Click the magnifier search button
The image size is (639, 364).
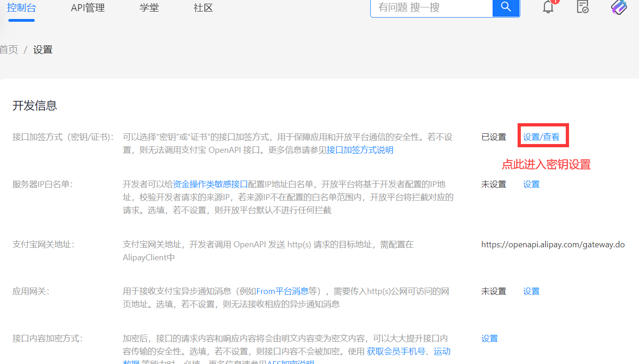(x=506, y=7)
